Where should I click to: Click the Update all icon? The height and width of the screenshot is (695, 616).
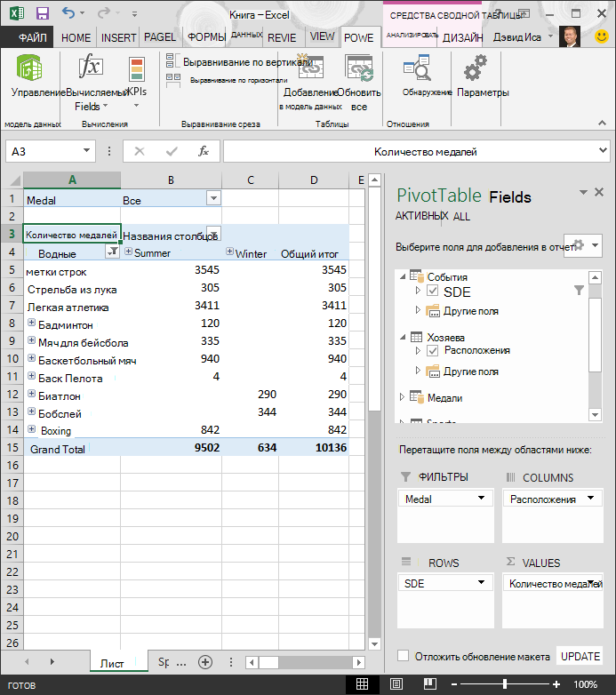coord(358,68)
